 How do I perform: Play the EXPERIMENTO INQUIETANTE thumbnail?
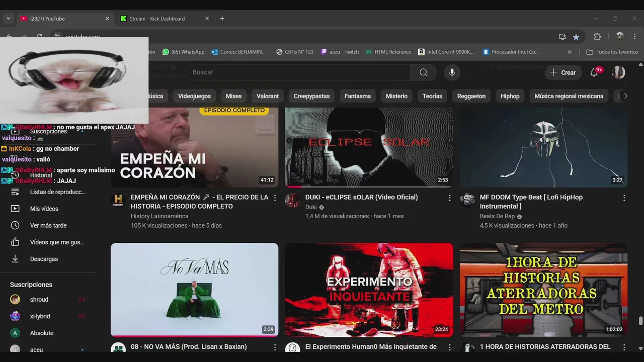coord(369,290)
